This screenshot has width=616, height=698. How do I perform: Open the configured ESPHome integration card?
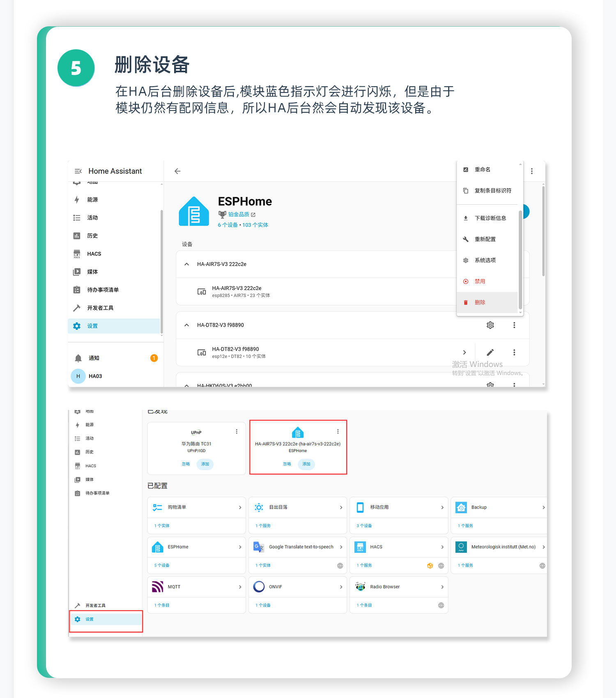(197, 547)
